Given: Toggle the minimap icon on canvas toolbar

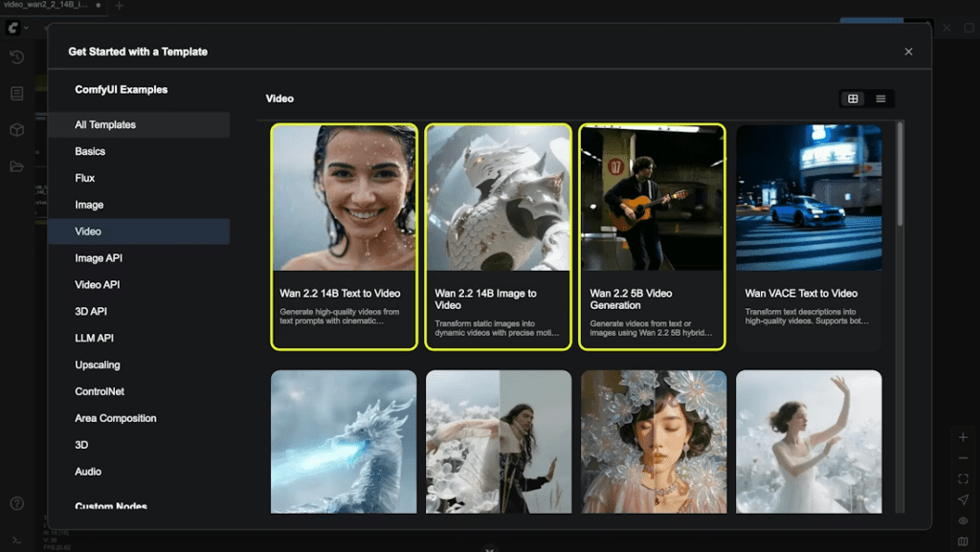Looking at the screenshot, I should tap(963, 541).
